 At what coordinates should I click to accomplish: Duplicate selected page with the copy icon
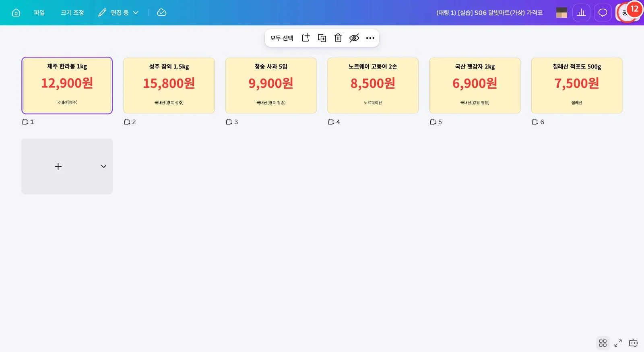pos(322,38)
